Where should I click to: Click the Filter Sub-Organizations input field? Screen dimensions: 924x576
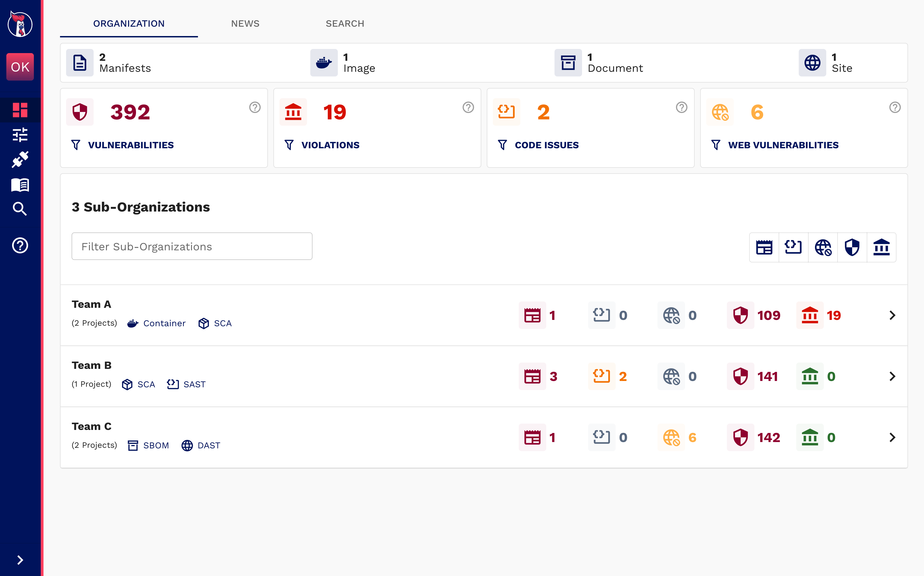point(192,246)
